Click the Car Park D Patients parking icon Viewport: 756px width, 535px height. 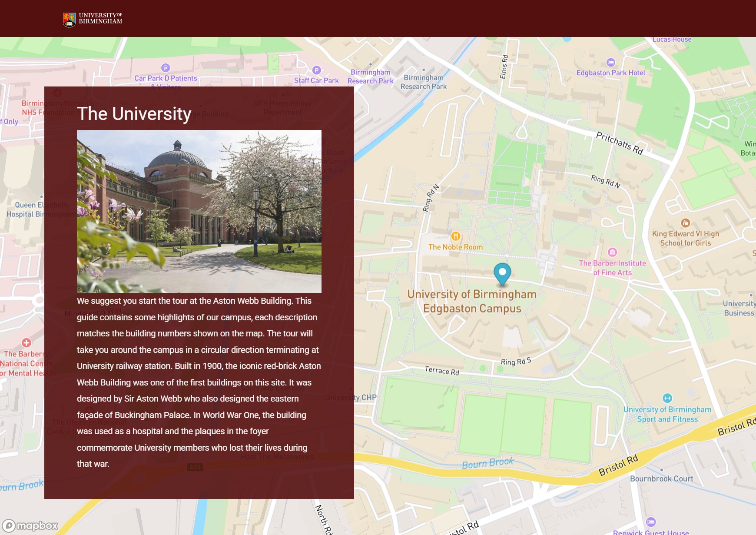tap(166, 68)
